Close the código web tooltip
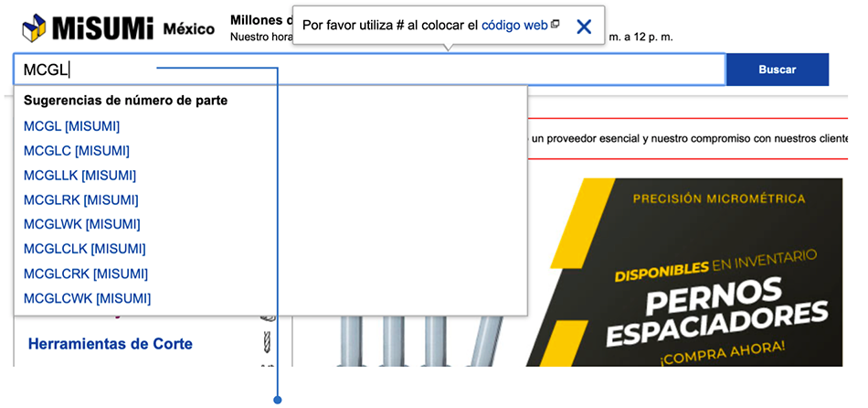This screenshot has width=868, height=408. (584, 27)
